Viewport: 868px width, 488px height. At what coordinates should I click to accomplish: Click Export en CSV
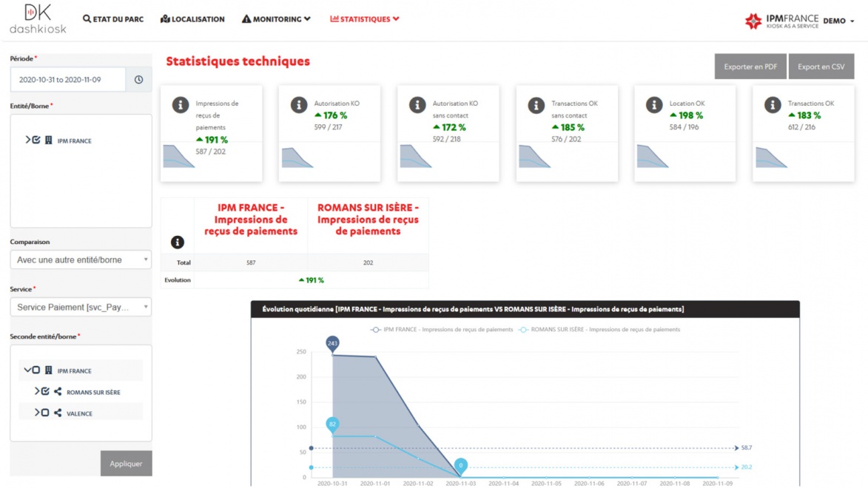coord(821,67)
